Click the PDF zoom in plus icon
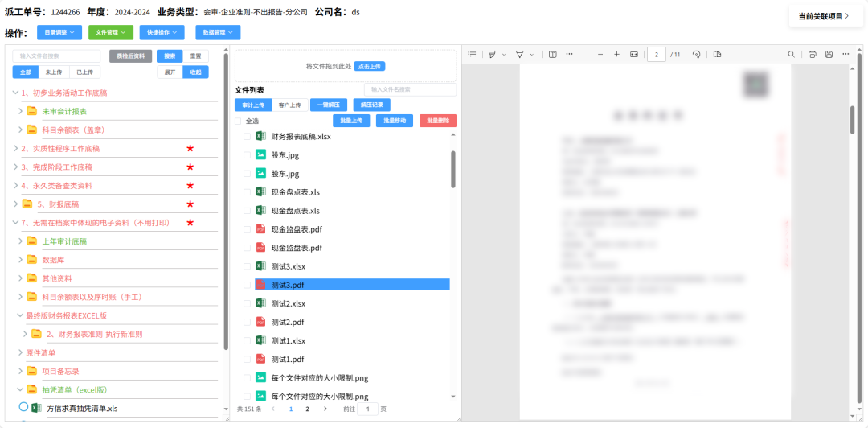 click(616, 54)
